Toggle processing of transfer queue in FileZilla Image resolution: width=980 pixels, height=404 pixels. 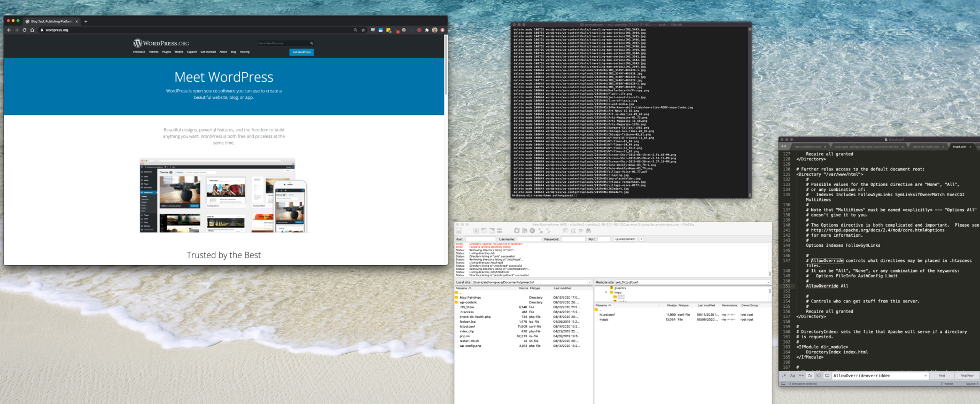(x=525, y=230)
